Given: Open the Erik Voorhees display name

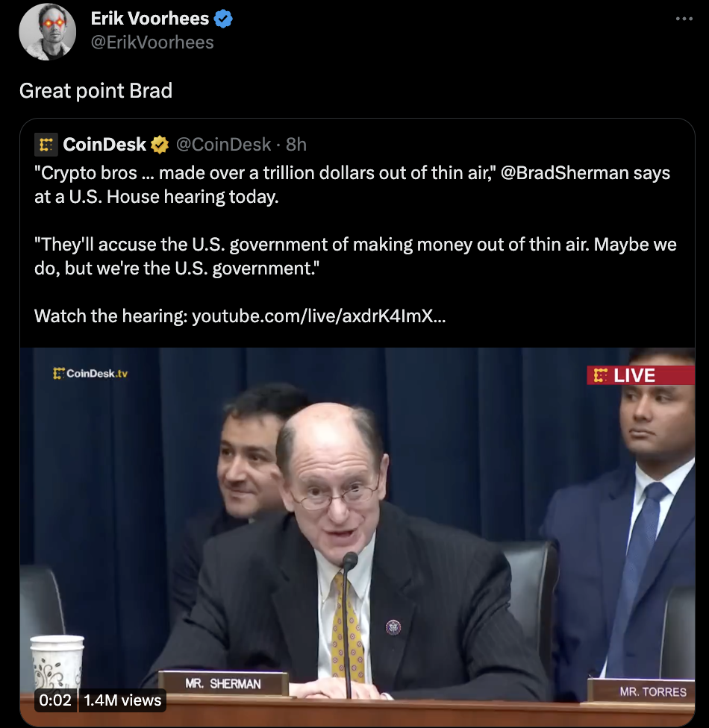Looking at the screenshot, I should 149,19.
